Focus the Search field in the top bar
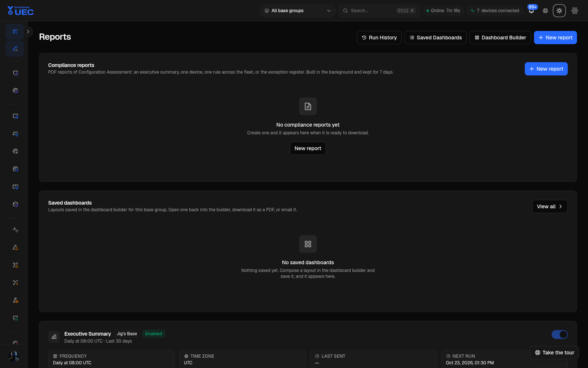The image size is (588, 368). coord(379,11)
